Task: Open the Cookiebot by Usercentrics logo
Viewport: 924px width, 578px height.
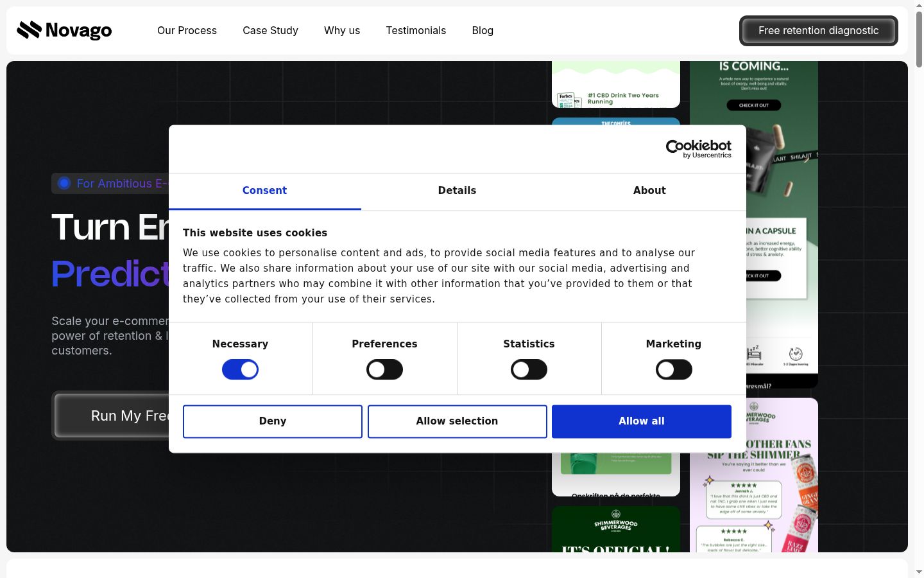Action: pyautogui.click(x=698, y=149)
